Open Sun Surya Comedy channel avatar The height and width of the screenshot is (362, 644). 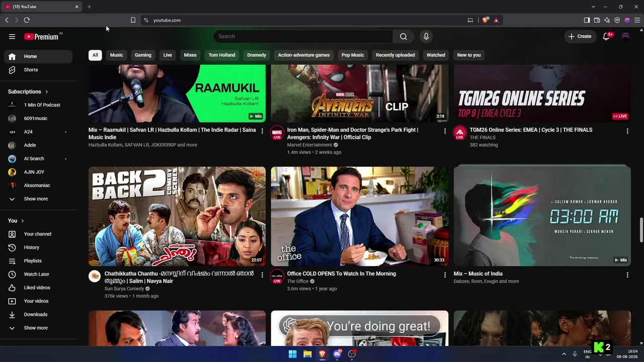tap(95, 276)
